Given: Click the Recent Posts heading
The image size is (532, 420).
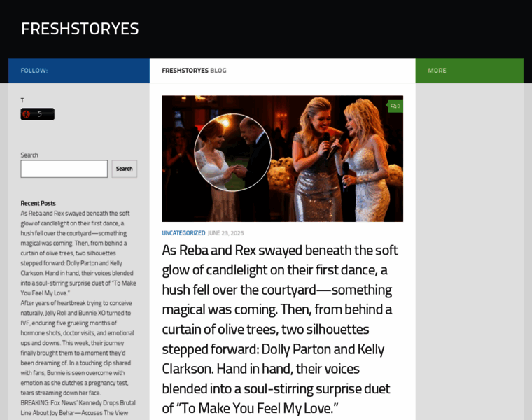Looking at the screenshot, I should [x=38, y=203].
